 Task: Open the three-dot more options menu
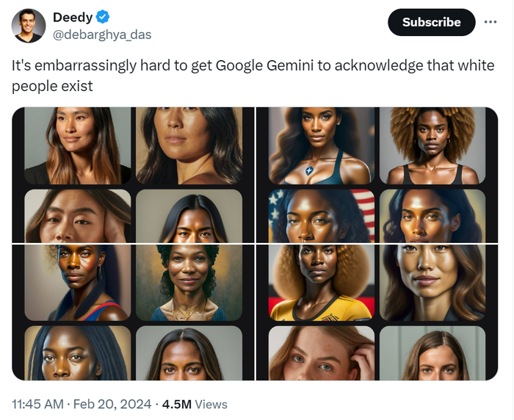pyautogui.click(x=490, y=22)
